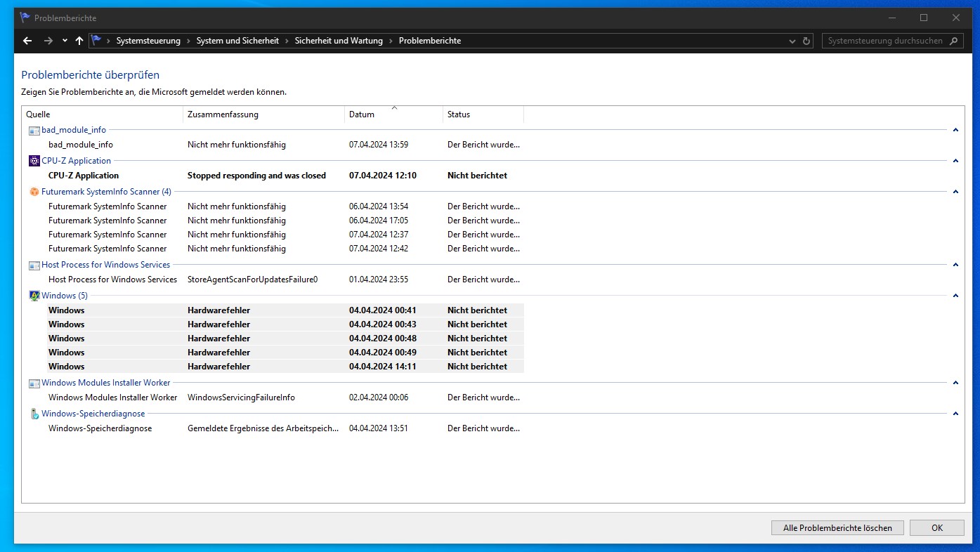Screen dimensions: 980x552
Task: Select Hardwarefehler report from 04.04.2024 00:43
Action: pos(285,324)
